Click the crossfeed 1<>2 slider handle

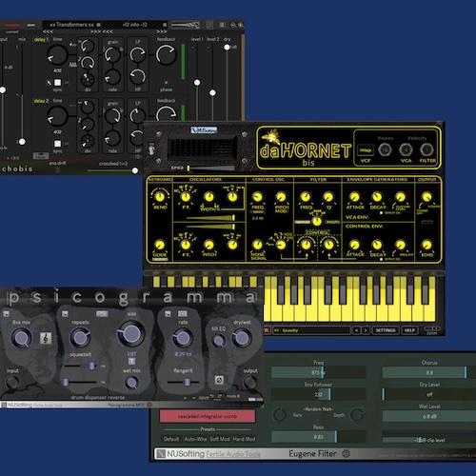tap(135, 170)
